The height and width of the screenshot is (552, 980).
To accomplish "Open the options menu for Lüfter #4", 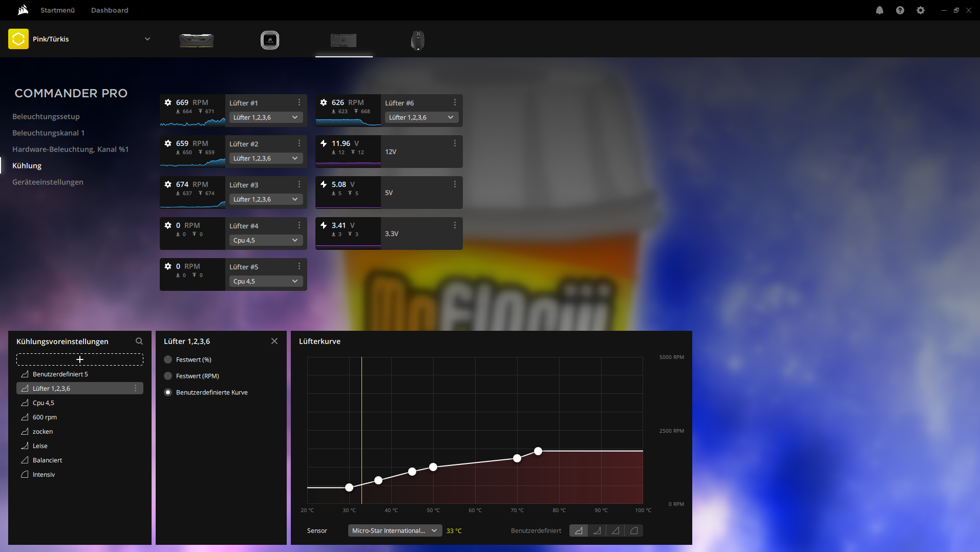I will coord(299,225).
